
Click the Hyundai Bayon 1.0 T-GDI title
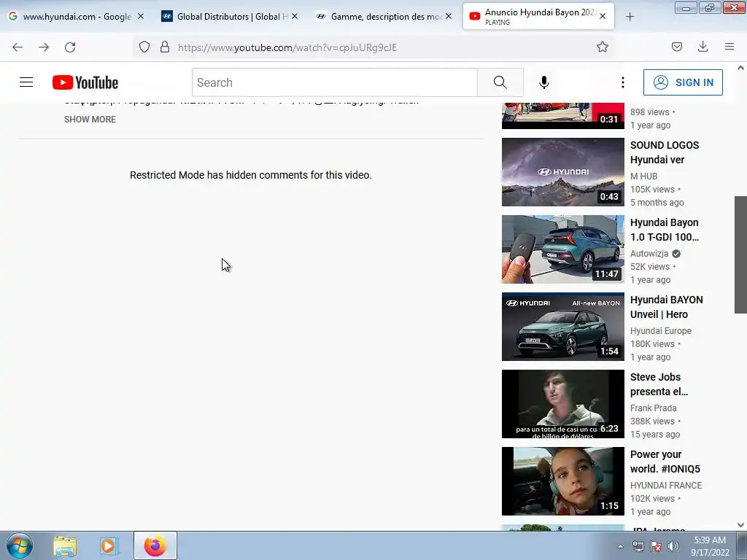tap(665, 230)
